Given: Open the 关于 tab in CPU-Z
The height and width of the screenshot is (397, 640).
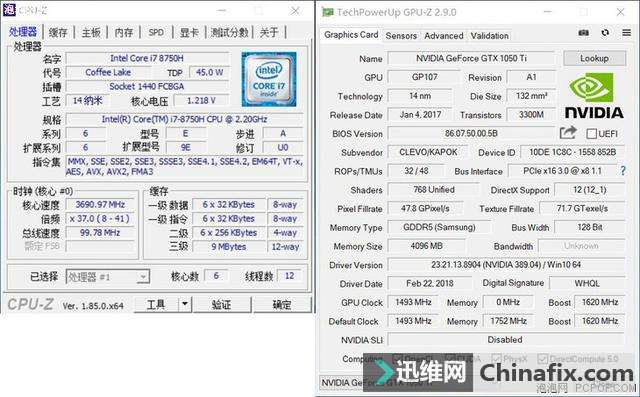Looking at the screenshot, I should [269, 32].
